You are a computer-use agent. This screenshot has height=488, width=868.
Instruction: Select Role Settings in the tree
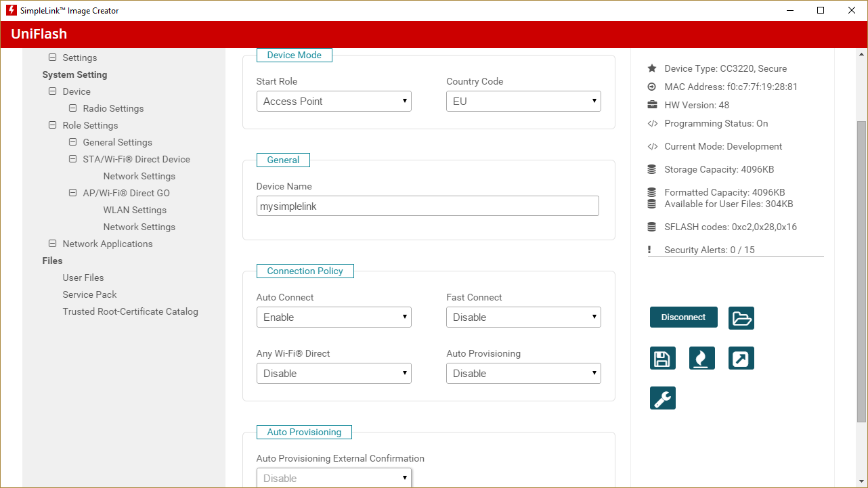click(90, 125)
